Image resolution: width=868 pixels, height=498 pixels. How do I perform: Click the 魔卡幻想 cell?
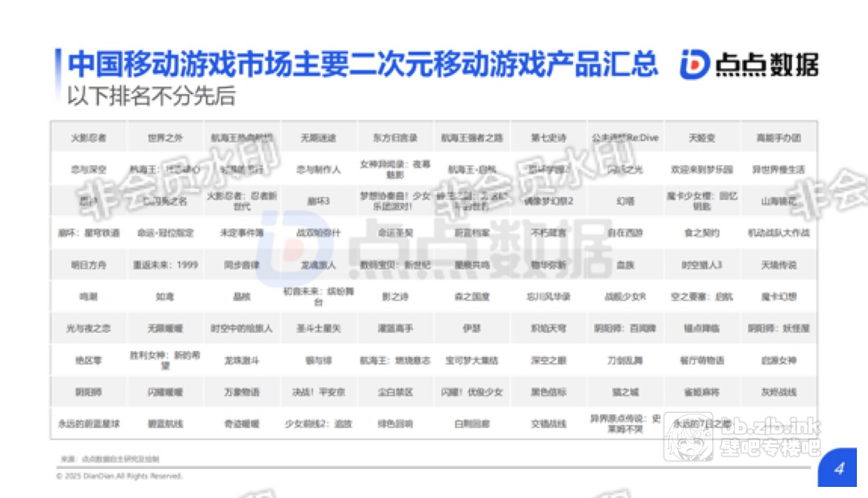coord(779,297)
